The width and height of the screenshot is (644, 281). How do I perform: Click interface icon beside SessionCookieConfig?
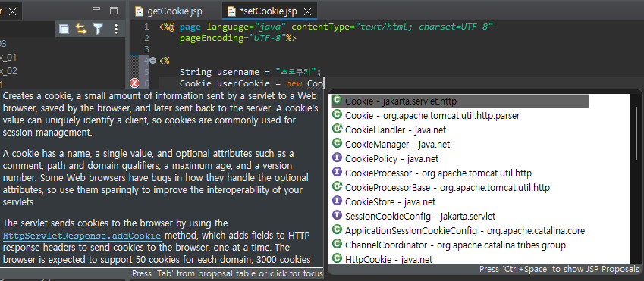pos(337,215)
